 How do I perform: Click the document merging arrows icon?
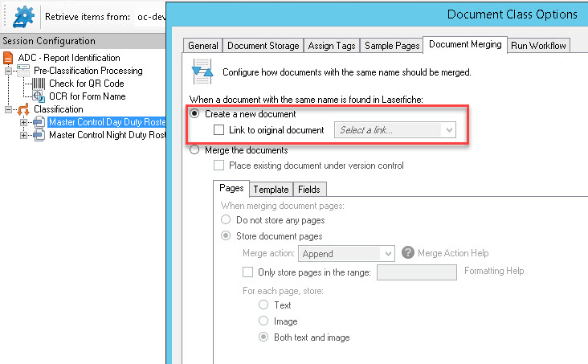(202, 72)
